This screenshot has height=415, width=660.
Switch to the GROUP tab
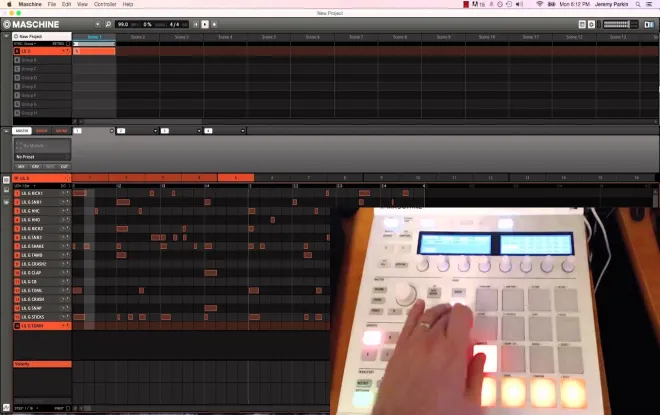pyautogui.click(x=42, y=131)
